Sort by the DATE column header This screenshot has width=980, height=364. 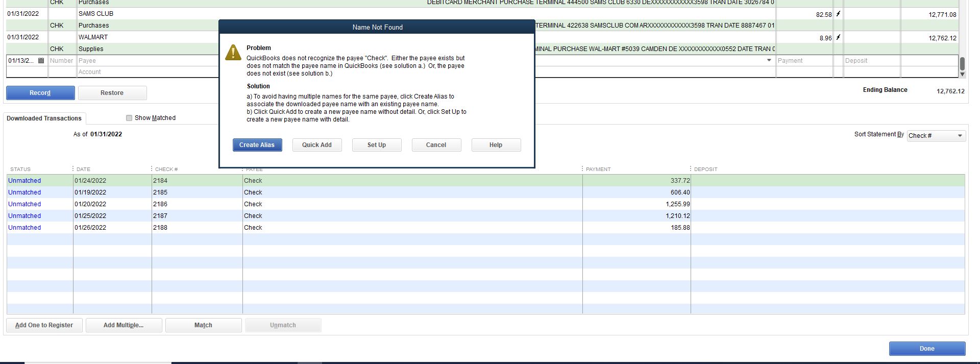(83, 169)
